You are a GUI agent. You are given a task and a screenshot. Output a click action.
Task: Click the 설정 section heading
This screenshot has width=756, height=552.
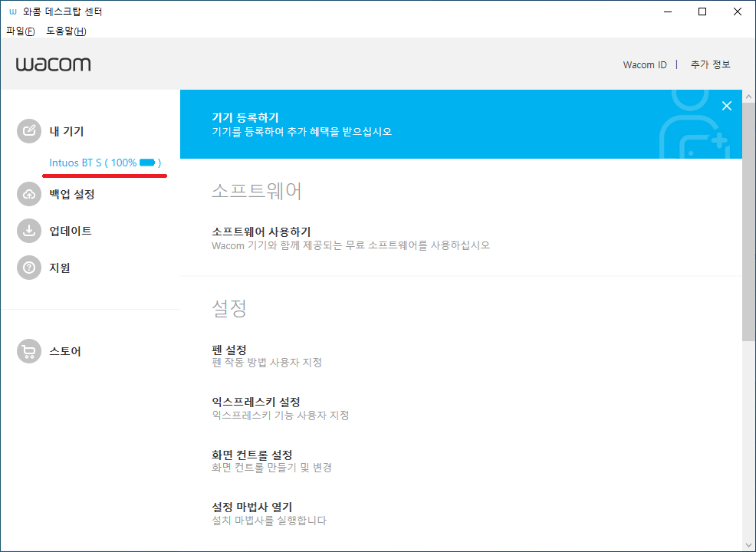point(229,308)
